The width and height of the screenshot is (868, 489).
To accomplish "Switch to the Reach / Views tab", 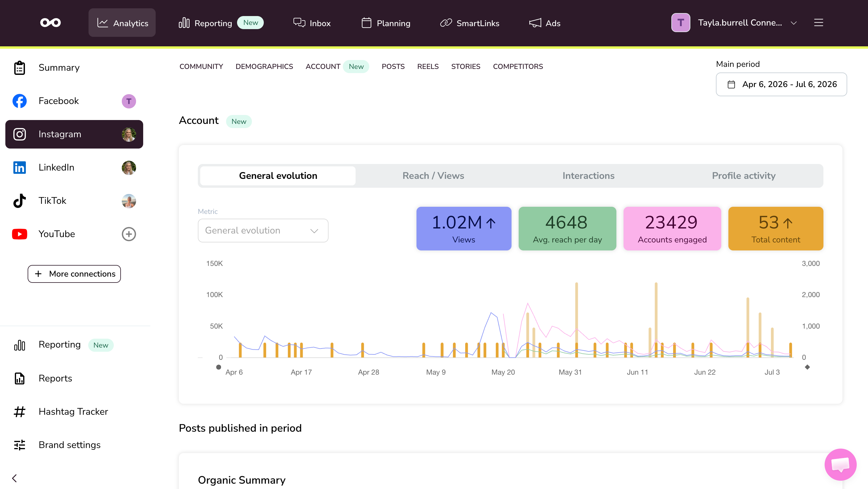I will pyautogui.click(x=433, y=176).
